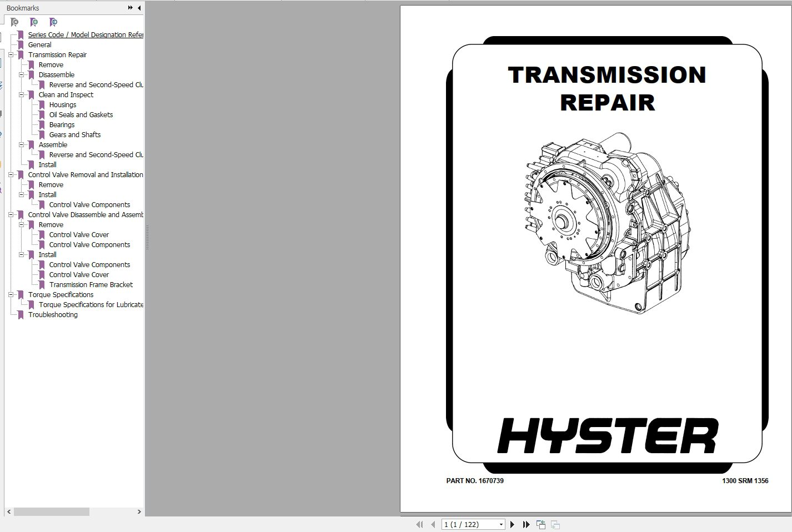This screenshot has height=532, width=792.
Task: Open Series Code / Model Designation bookmark
Action: [x=86, y=35]
